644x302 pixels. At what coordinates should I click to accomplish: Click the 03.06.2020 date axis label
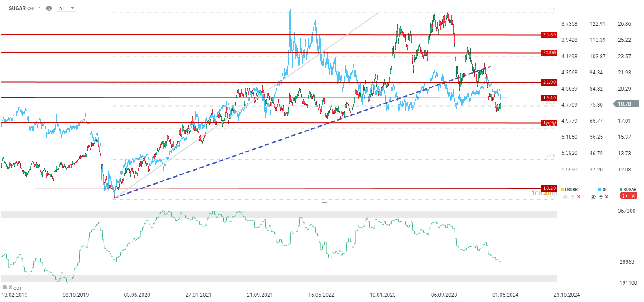(x=137, y=295)
